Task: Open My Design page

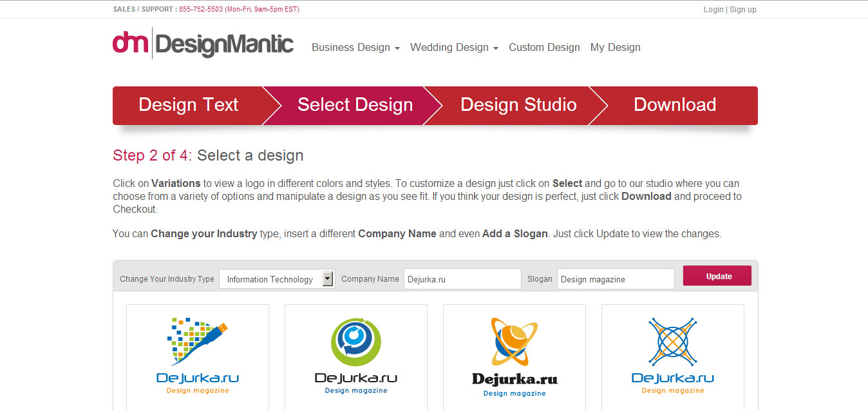Action: coord(616,48)
